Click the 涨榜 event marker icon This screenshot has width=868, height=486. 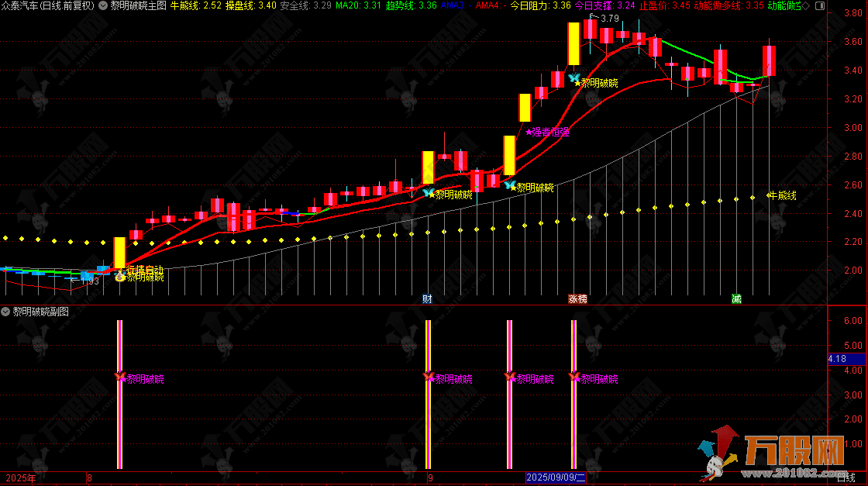(x=577, y=298)
